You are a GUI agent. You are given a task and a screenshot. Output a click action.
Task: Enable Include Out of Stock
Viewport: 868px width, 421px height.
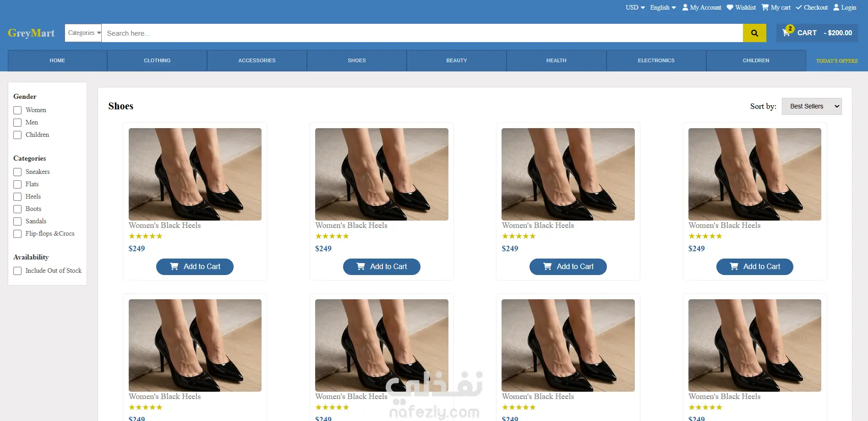(x=17, y=271)
